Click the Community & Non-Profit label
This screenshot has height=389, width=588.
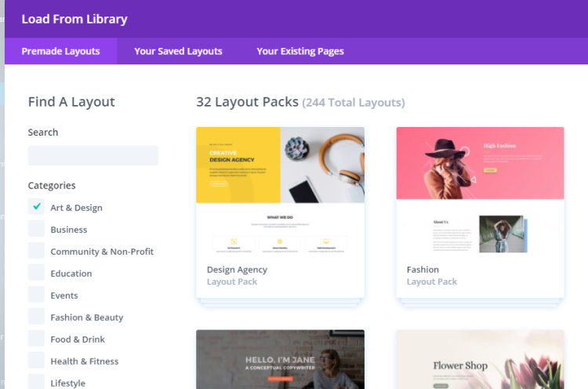point(102,251)
